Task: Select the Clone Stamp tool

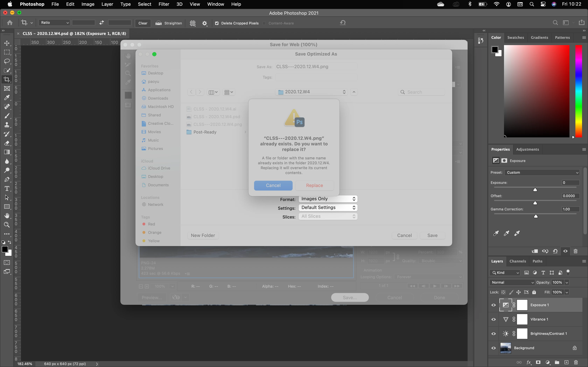Action: point(7,125)
